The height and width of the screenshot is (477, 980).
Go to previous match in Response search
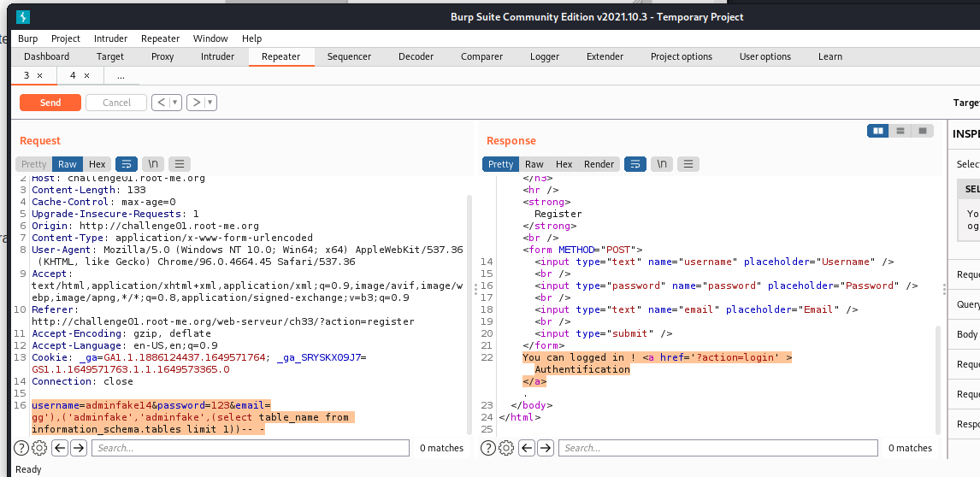(527, 448)
